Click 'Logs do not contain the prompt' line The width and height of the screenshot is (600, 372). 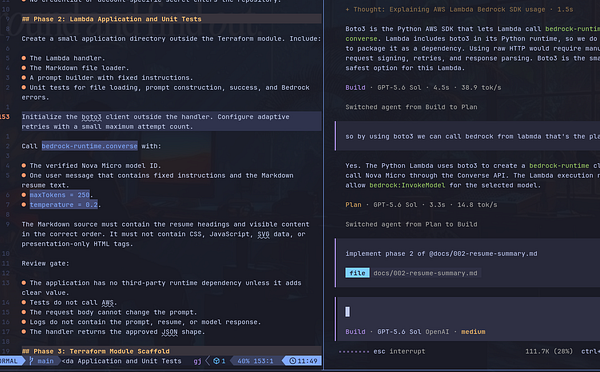145,322
